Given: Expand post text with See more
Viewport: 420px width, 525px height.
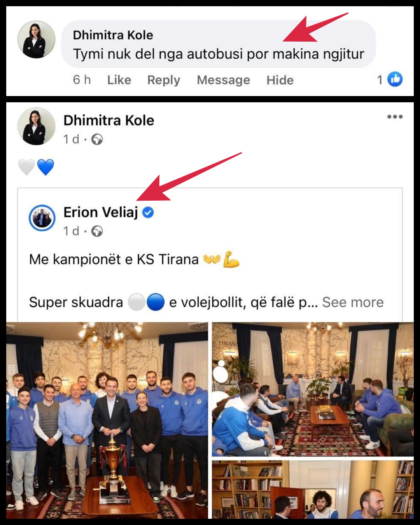Looking at the screenshot, I should (x=353, y=302).
